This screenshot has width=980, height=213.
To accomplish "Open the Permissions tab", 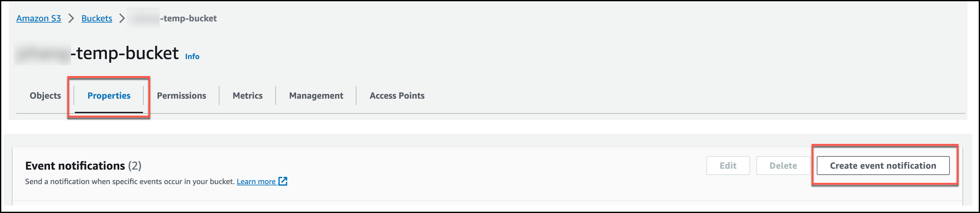I will pyautogui.click(x=181, y=96).
